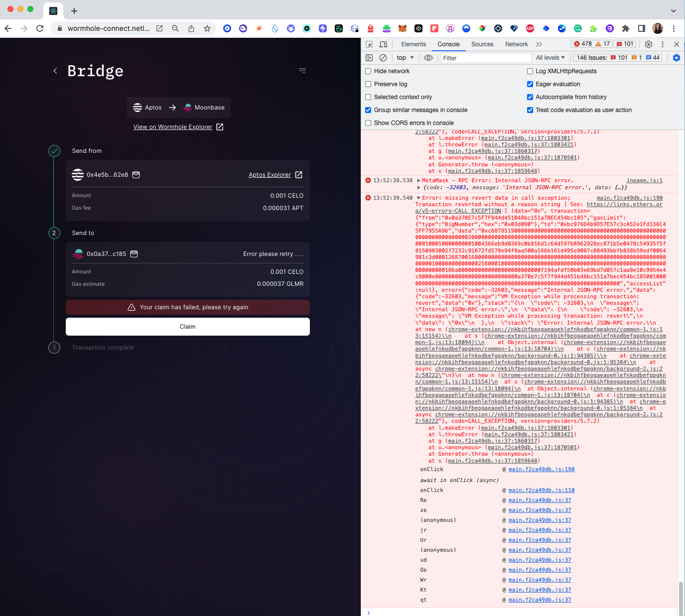Click inside the console Filter input
Image resolution: width=685 pixels, height=616 pixels.
(486, 58)
